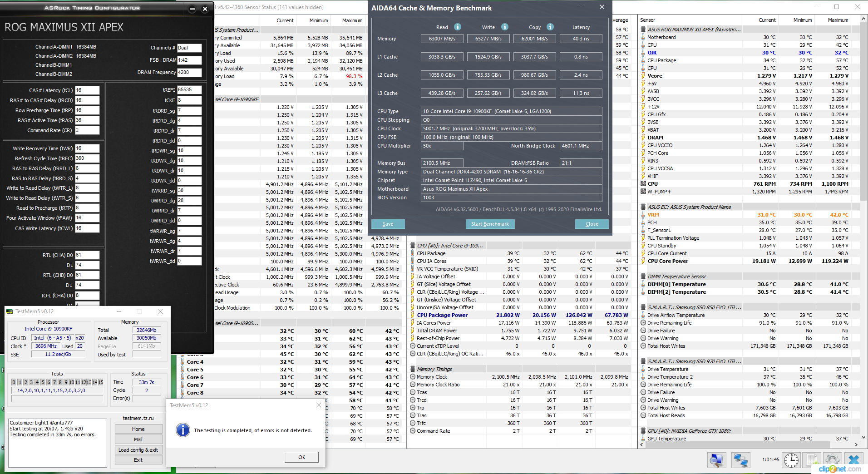The width and height of the screenshot is (868, 474).
Task: Click the TestMem5 title bar memory icon
Action: point(10,311)
